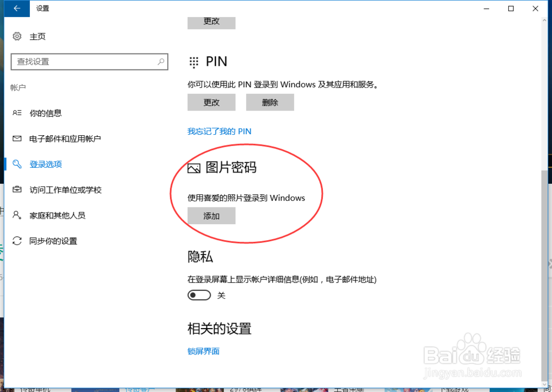The height and width of the screenshot is (392, 552).
Task: Click the 删除 button under PIN
Action: 270,103
